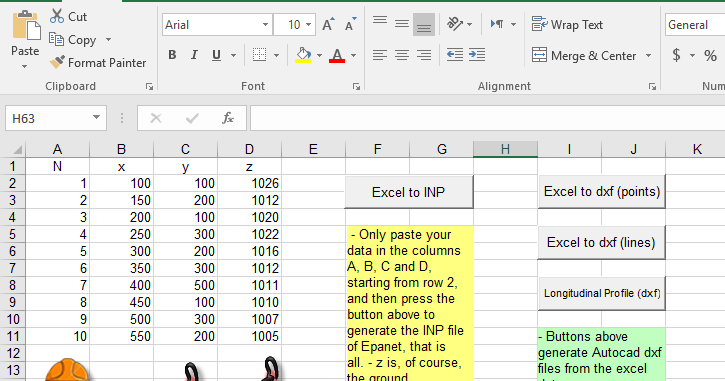The image size is (725, 381).
Task: Open the Name Box dropdown arrow
Action: click(96, 117)
